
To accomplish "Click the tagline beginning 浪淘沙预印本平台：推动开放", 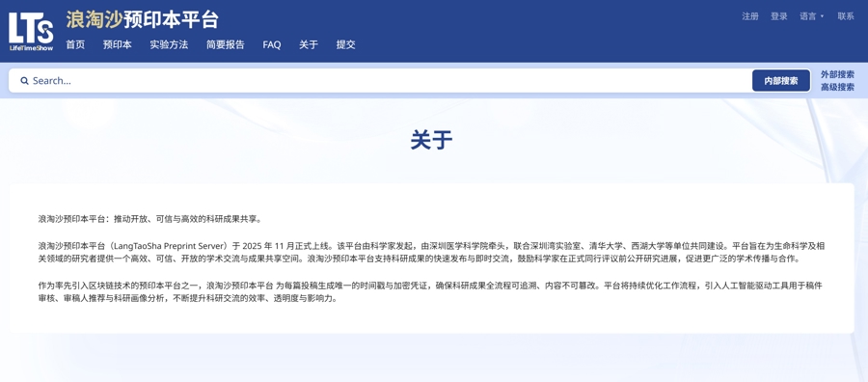I will point(149,219).
